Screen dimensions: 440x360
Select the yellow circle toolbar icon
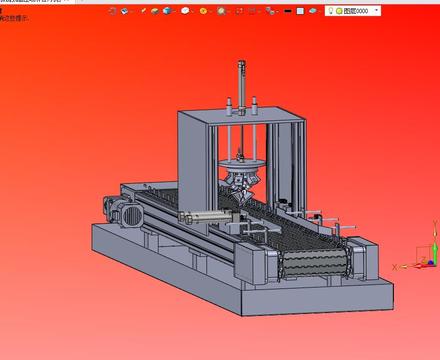pyautogui.click(x=203, y=11)
